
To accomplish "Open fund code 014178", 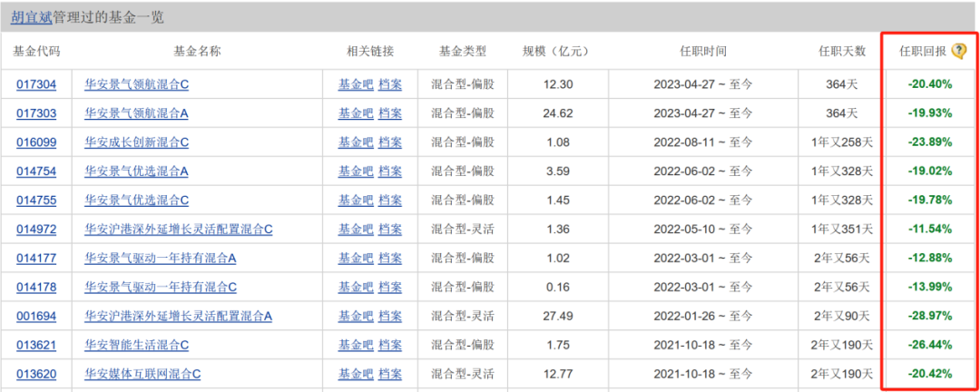I will (x=36, y=288).
